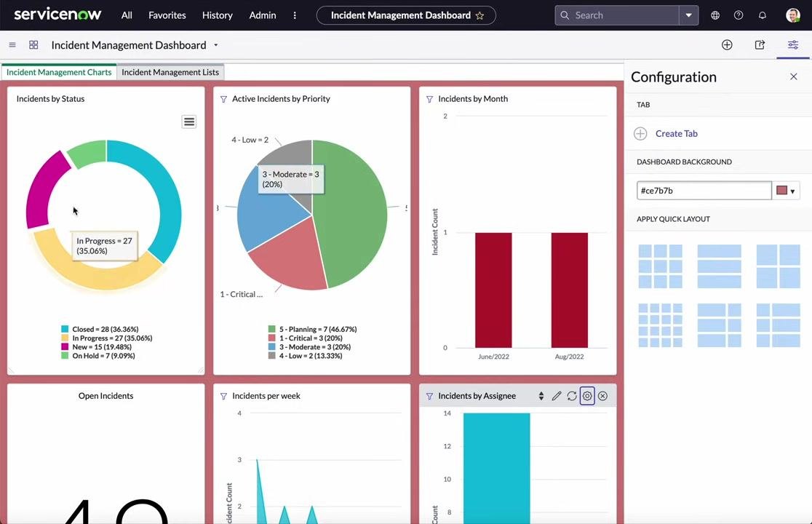Open the Admin menu
This screenshot has width=812, height=524.
263,15
